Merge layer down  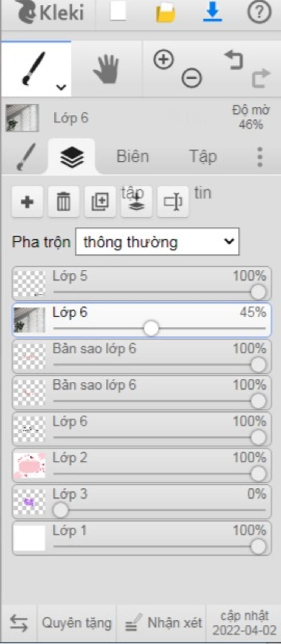tap(136, 202)
